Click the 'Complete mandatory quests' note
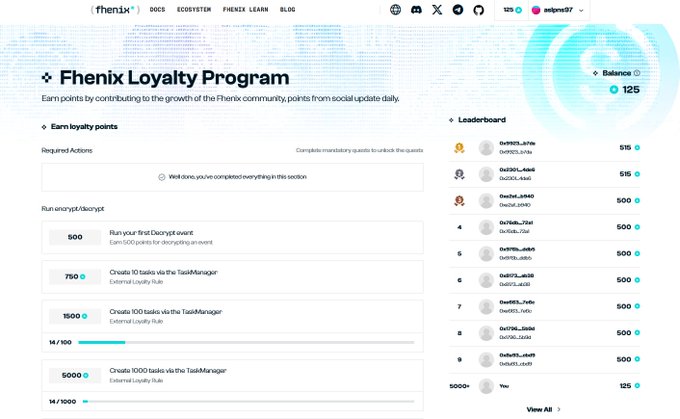Image resolution: width=680 pixels, height=419 pixels. click(360, 150)
